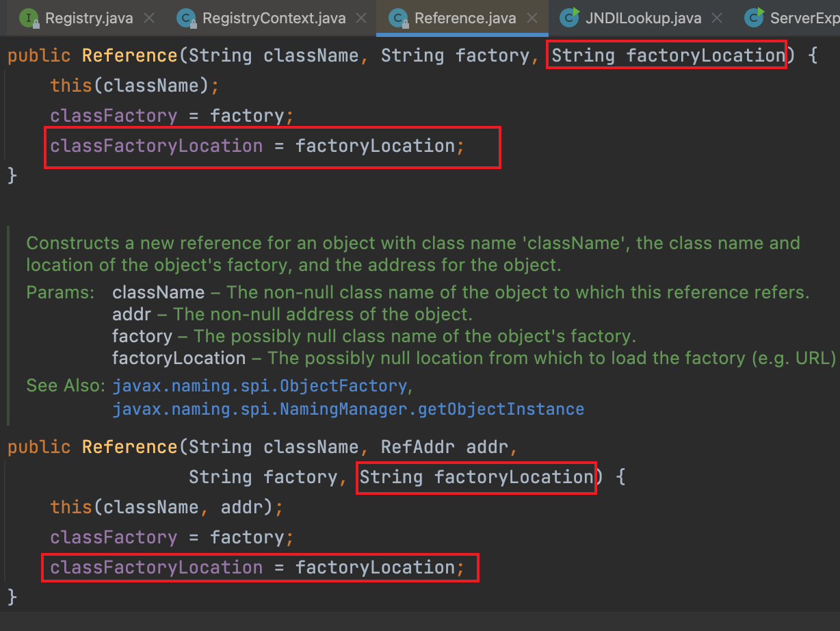Close the JNDILookup.java tab
This screenshot has height=631, width=840.
tap(718, 18)
